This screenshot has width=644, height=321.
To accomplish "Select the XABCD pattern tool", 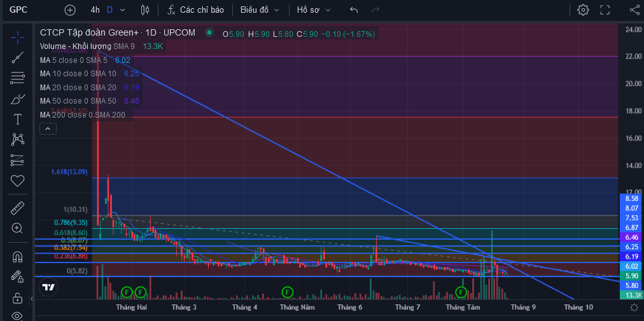I will click(17, 140).
